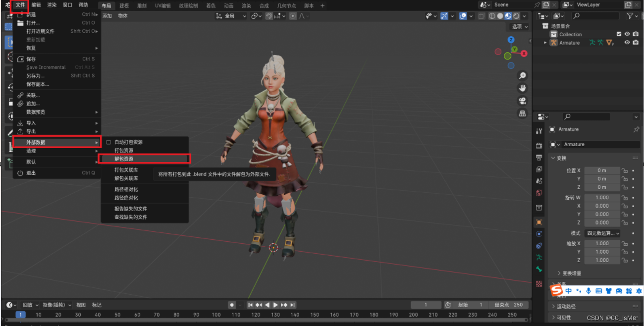644x326 pixels.
Task: Open the 四元数运算 rotation mode dropdown
Action: click(x=603, y=233)
